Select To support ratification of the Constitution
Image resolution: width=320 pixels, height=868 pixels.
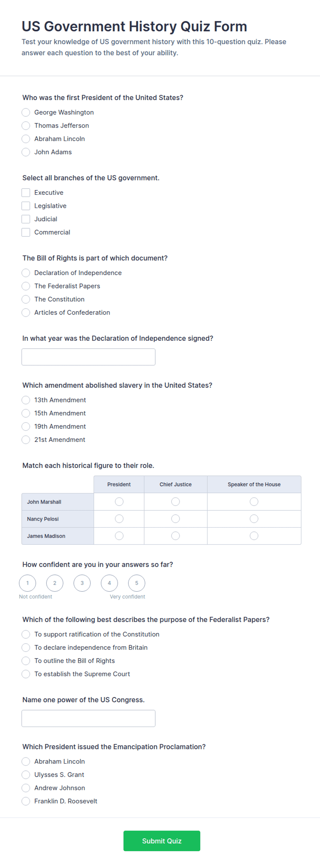tap(26, 634)
